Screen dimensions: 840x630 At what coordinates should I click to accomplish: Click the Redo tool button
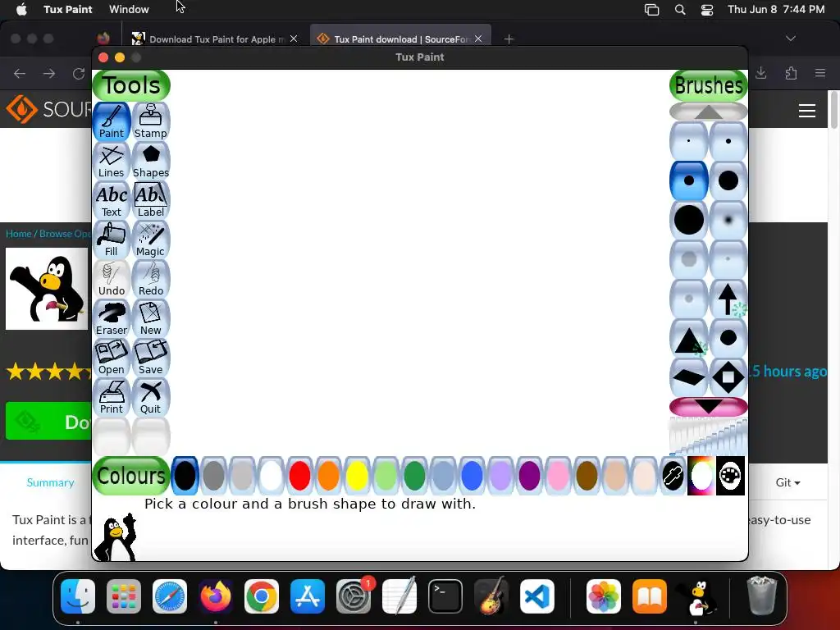coord(151,279)
